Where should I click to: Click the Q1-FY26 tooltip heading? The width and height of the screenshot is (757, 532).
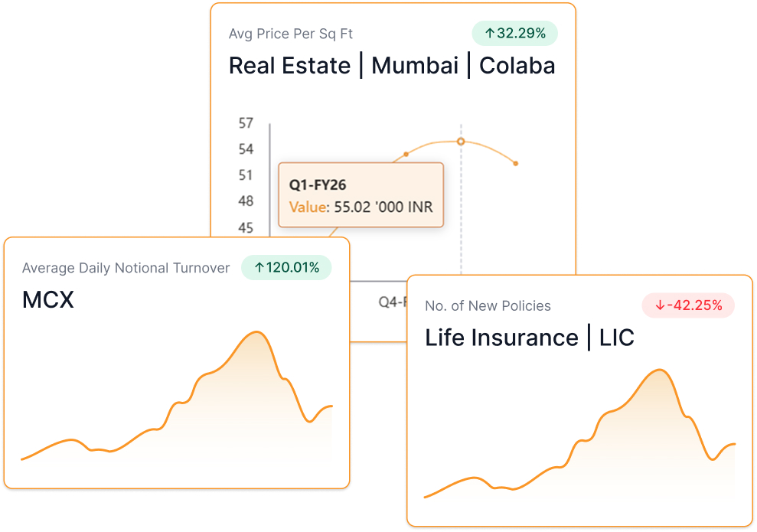315,185
